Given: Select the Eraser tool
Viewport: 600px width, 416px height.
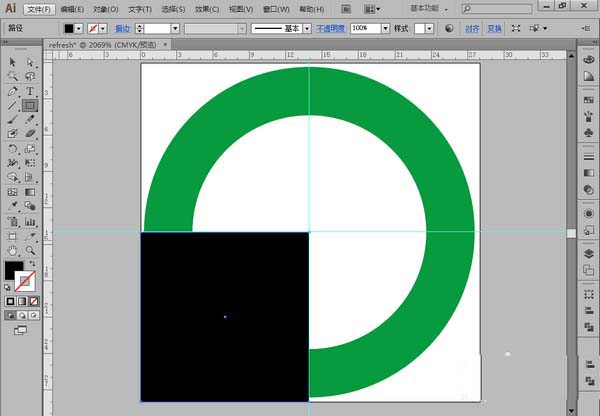Looking at the screenshot, I should [30, 134].
